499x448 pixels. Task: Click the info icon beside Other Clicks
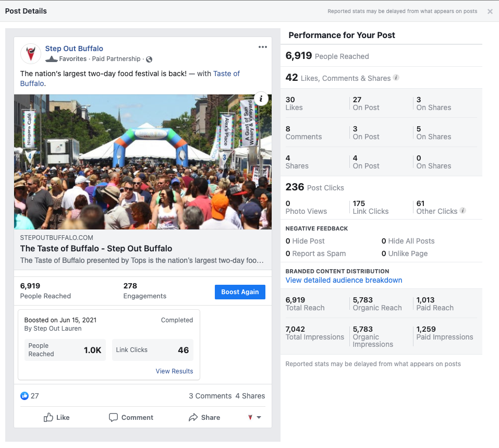[463, 211]
